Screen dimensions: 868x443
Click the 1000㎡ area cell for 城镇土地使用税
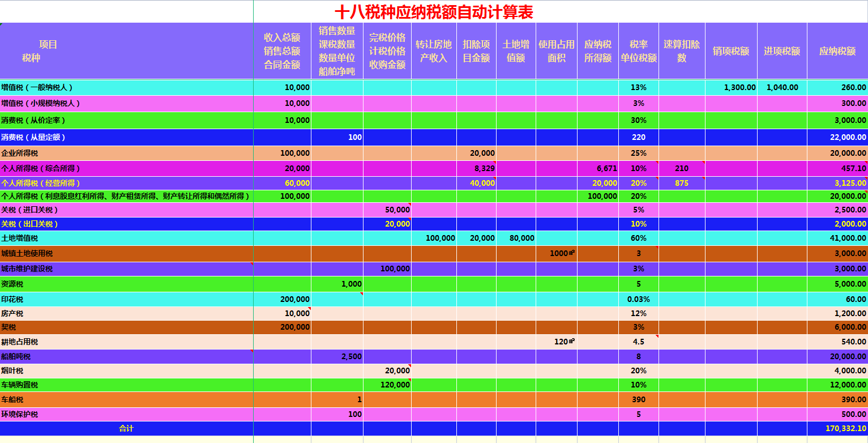click(558, 253)
